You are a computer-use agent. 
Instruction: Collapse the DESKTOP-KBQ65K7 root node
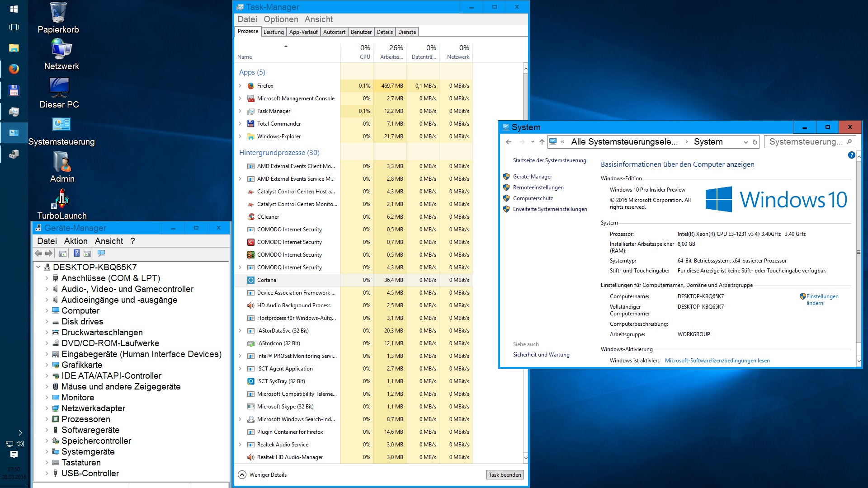coord(38,267)
